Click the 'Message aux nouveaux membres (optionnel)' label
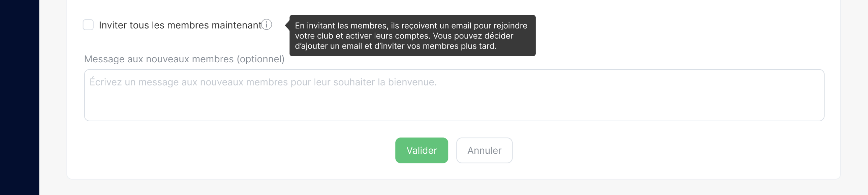The height and width of the screenshot is (195, 868). pos(184,58)
